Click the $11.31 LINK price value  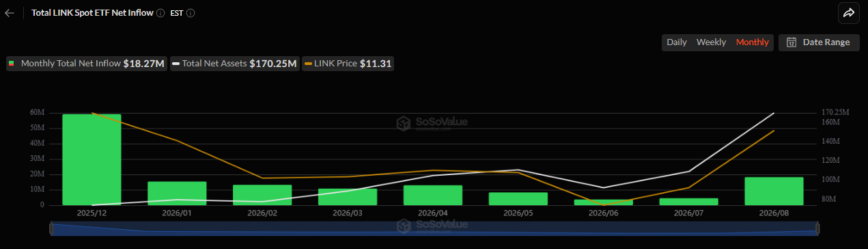coord(376,64)
